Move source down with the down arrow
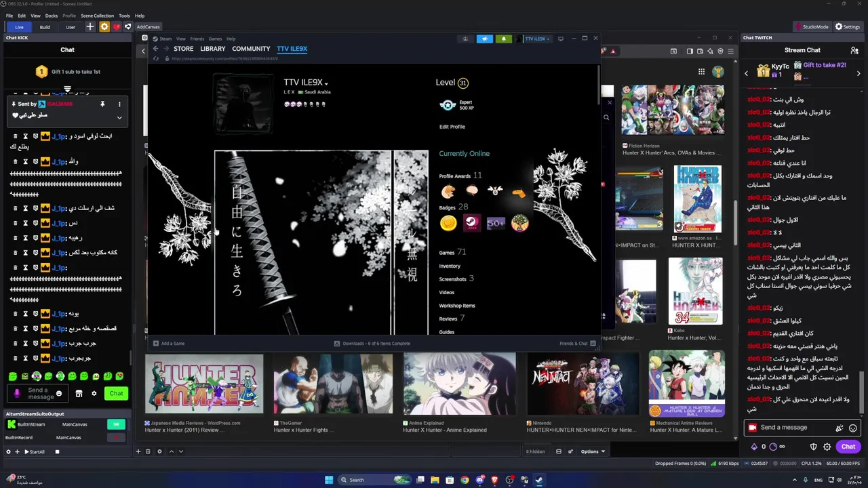868x488 pixels. 181,451
